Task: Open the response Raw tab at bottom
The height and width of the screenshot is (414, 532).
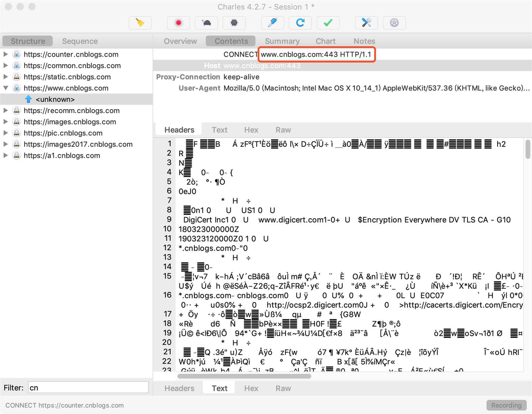Action: pos(283,388)
